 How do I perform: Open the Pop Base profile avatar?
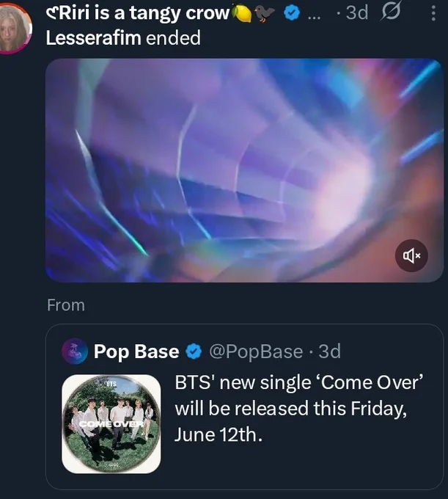[x=75, y=352]
